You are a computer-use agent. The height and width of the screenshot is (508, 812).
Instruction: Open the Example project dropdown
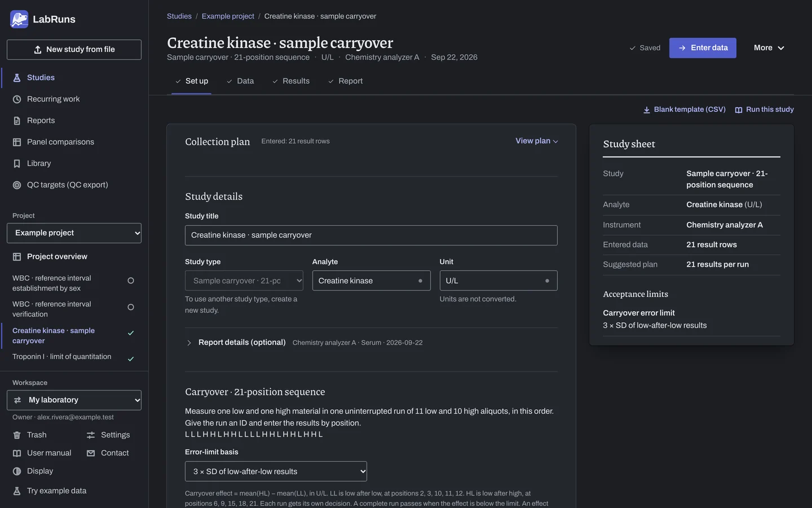point(74,233)
